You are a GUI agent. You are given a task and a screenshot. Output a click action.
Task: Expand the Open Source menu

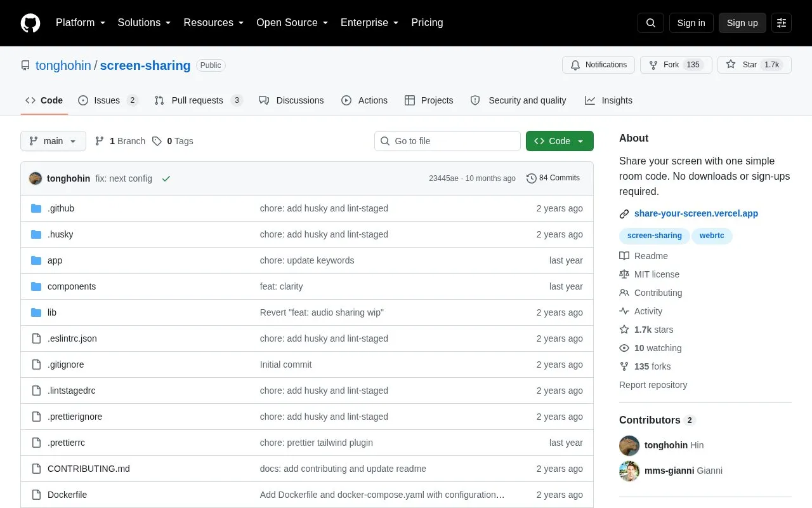pyautogui.click(x=292, y=23)
